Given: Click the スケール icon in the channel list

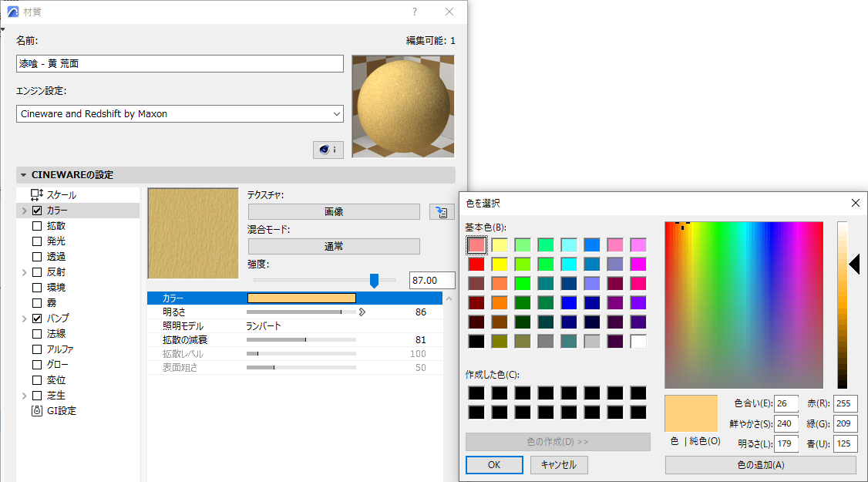Looking at the screenshot, I should 35,194.
